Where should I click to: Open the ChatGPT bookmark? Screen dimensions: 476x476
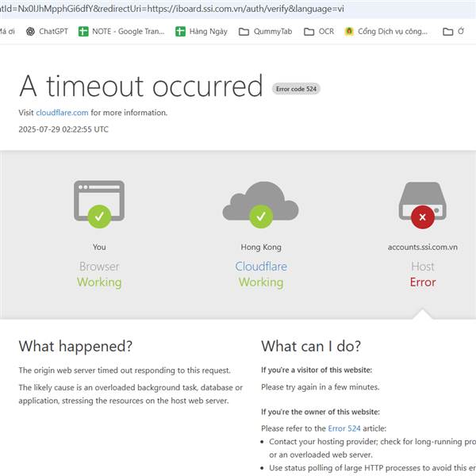click(47, 31)
